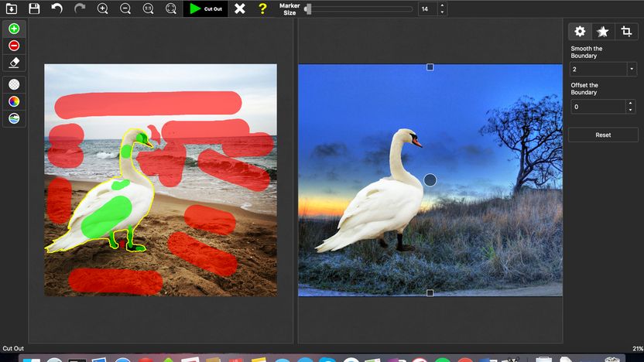
Task: Select the green foreground marker tool
Action: click(14, 29)
